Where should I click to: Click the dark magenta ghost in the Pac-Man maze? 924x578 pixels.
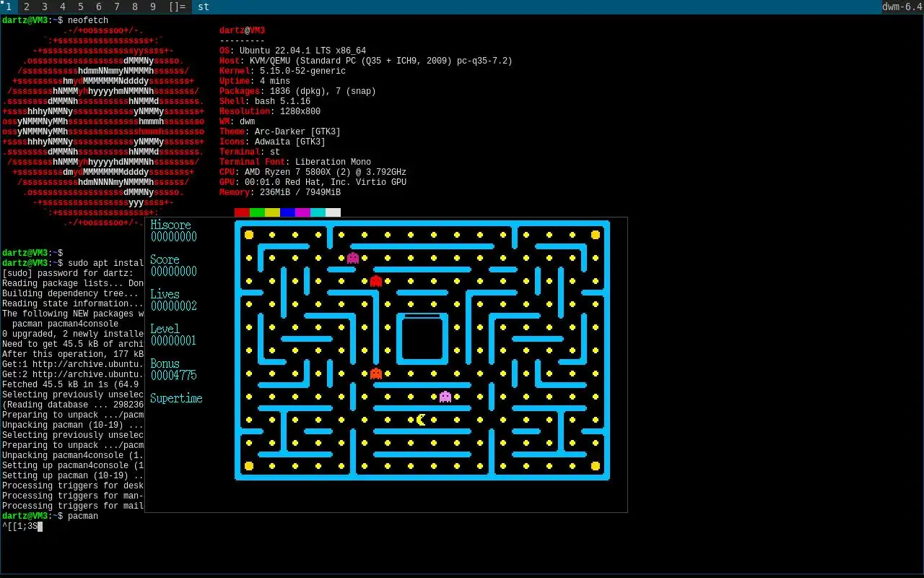[353, 258]
